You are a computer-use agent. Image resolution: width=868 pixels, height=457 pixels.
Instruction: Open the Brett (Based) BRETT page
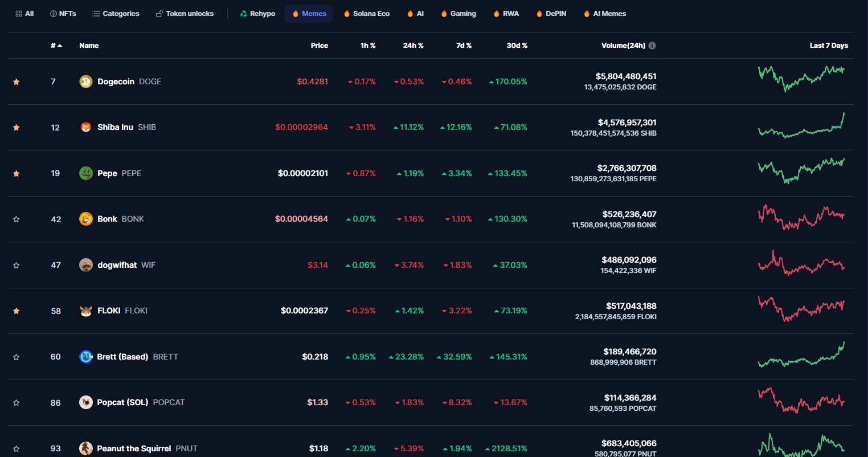(137, 357)
